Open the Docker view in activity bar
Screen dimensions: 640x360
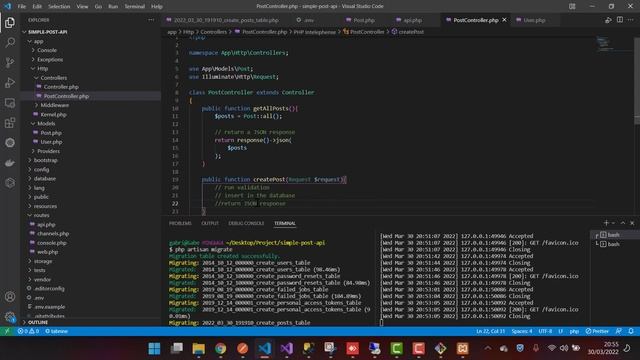click(10, 163)
